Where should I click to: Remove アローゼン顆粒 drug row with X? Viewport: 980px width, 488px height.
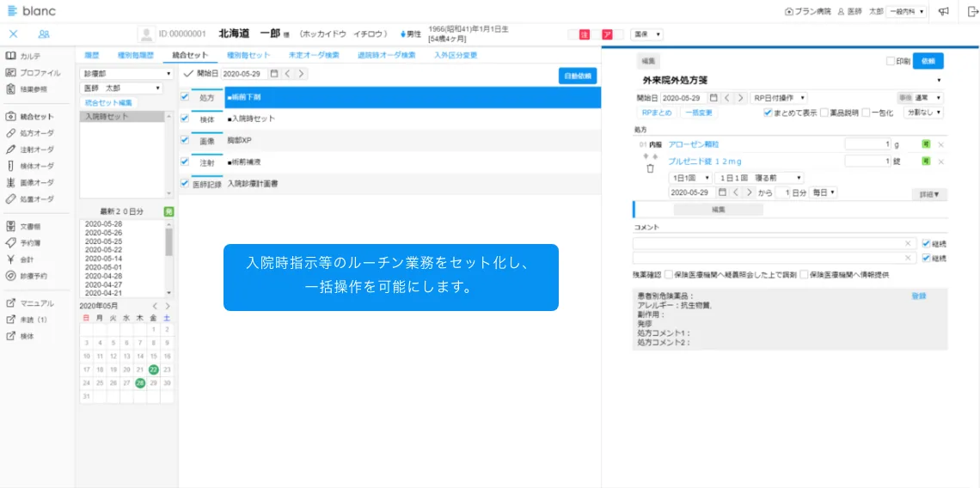click(940, 144)
